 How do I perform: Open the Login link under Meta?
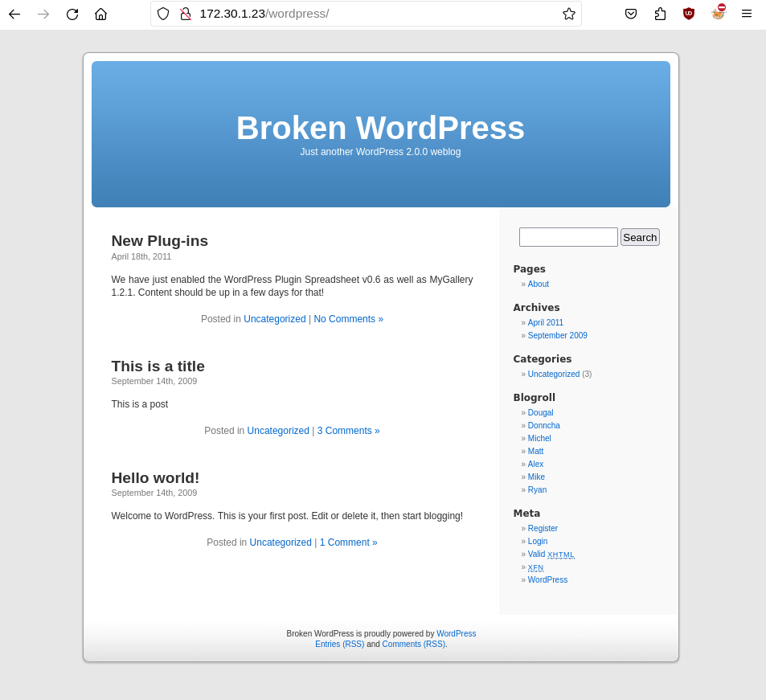[x=537, y=541]
